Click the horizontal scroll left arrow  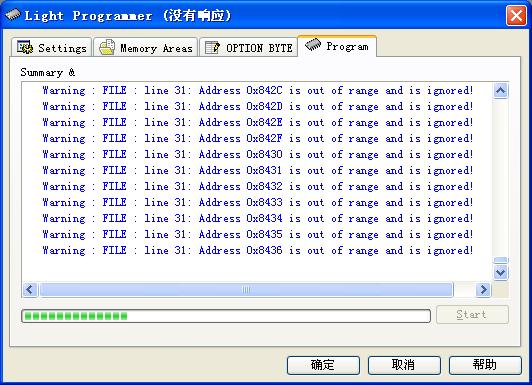(30, 290)
